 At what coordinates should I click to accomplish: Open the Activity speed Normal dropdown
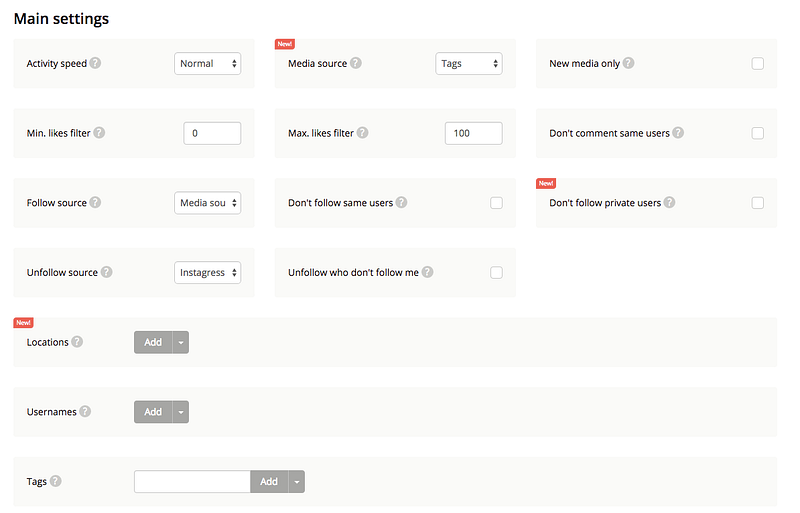(208, 64)
